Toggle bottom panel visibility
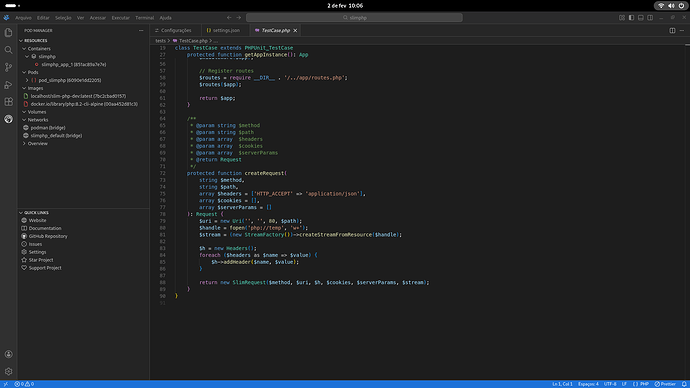Screen dimensions: 690x388 point(641,18)
